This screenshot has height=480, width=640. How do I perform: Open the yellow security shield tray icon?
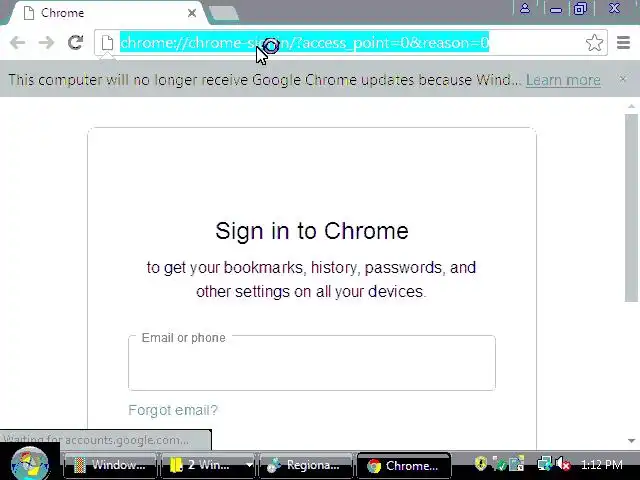pos(481,463)
